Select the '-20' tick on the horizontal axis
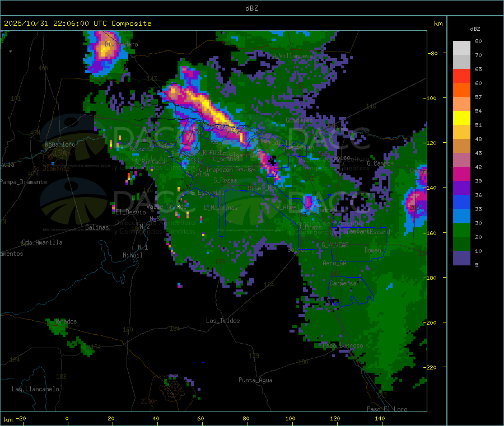 pyautogui.click(x=21, y=418)
